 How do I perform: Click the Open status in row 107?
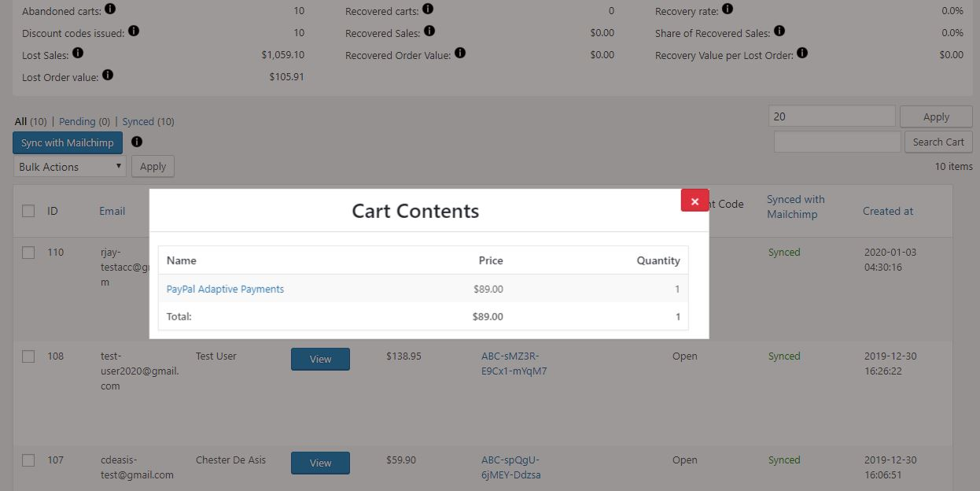click(x=685, y=460)
